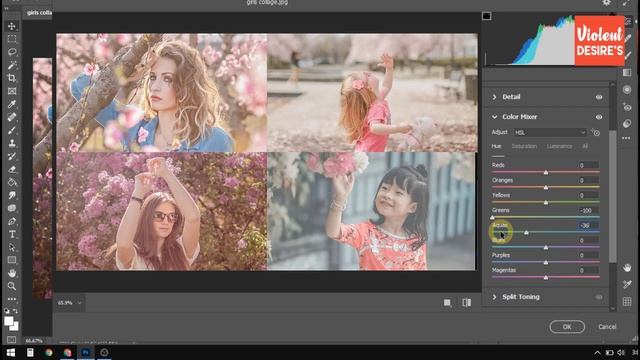Expand the Detail panel

[494, 97]
